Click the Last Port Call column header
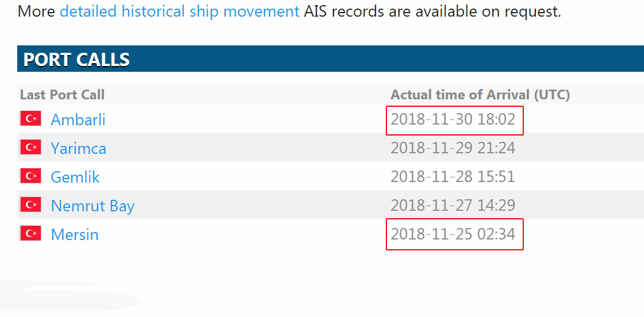Image resolution: width=644 pixels, height=317 pixels. coord(62,95)
